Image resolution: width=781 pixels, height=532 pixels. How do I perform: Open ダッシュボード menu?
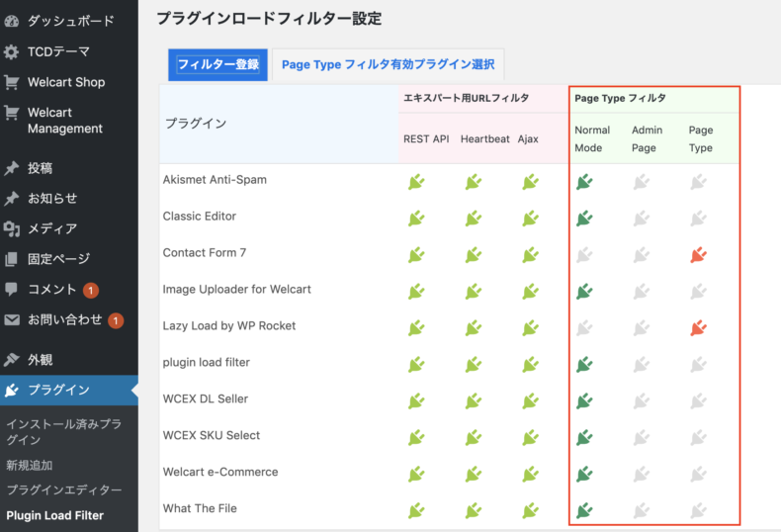[69, 21]
